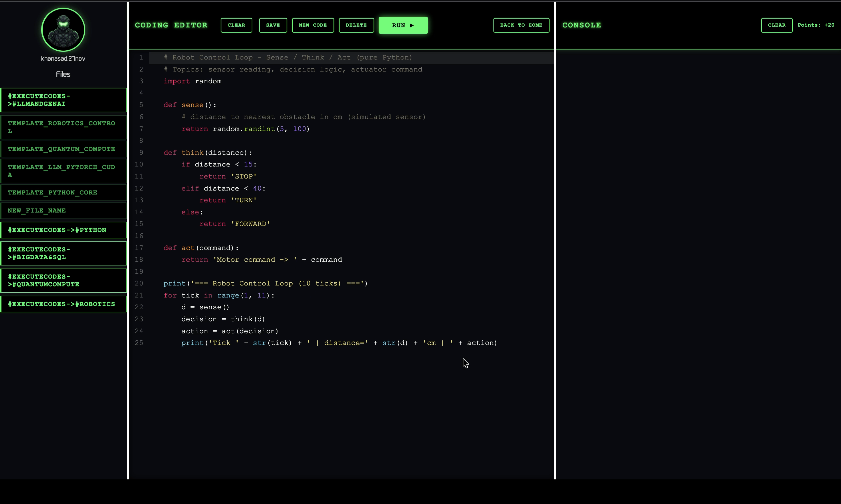Click the 'd = sense()' line

[205, 307]
